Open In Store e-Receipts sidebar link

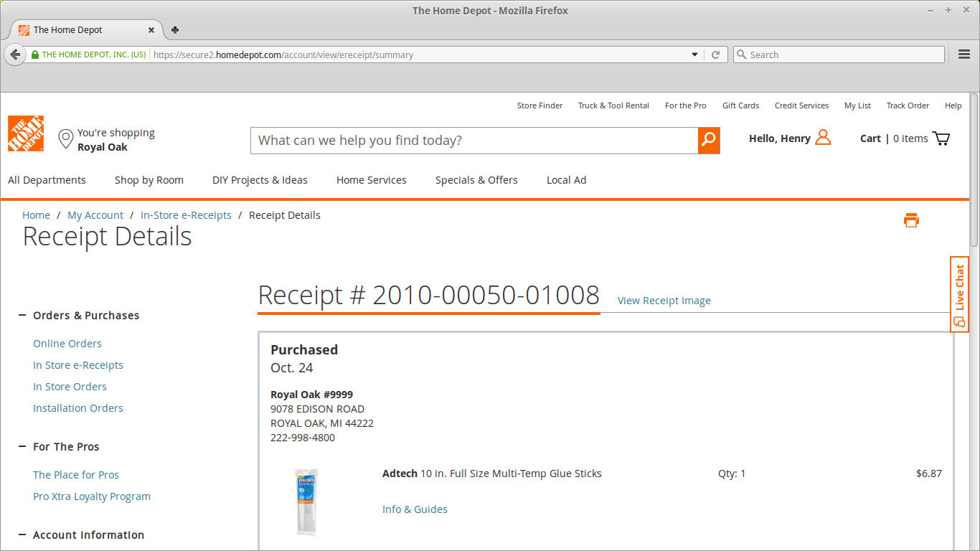[78, 365]
